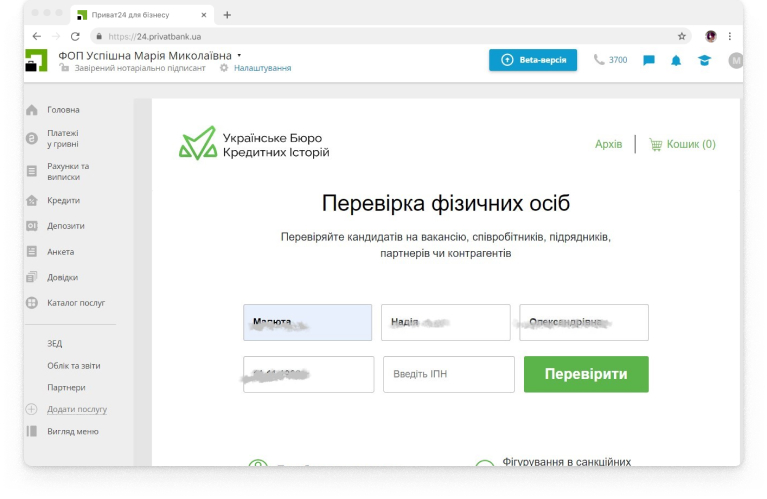Click the Beta-версія button
This screenshot has height=499, width=767.
coord(533,60)
